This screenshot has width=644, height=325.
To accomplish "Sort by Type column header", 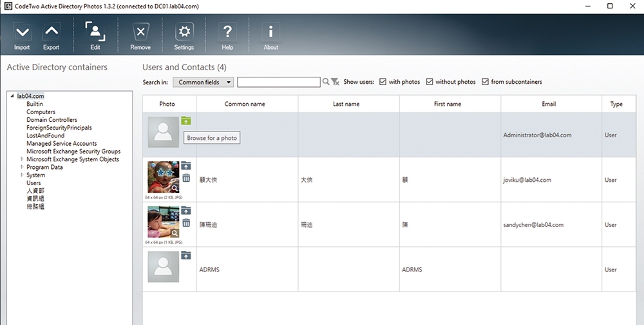I will 619,104.
